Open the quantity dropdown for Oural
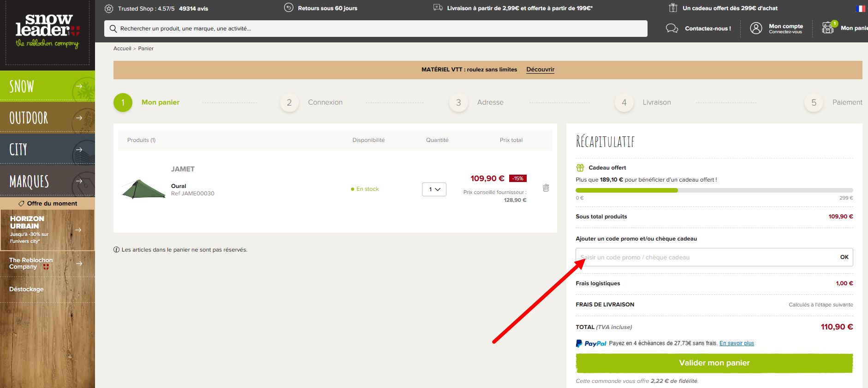This screenshot has width=868, height=388. pos(434,189)
